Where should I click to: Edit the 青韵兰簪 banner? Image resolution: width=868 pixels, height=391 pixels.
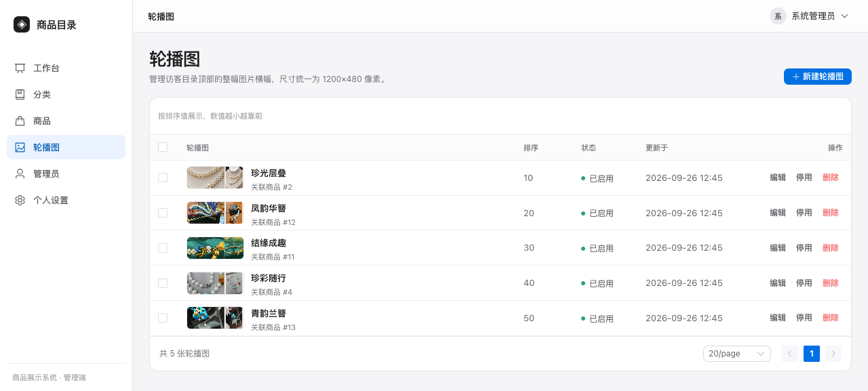[x=778, y=318]
